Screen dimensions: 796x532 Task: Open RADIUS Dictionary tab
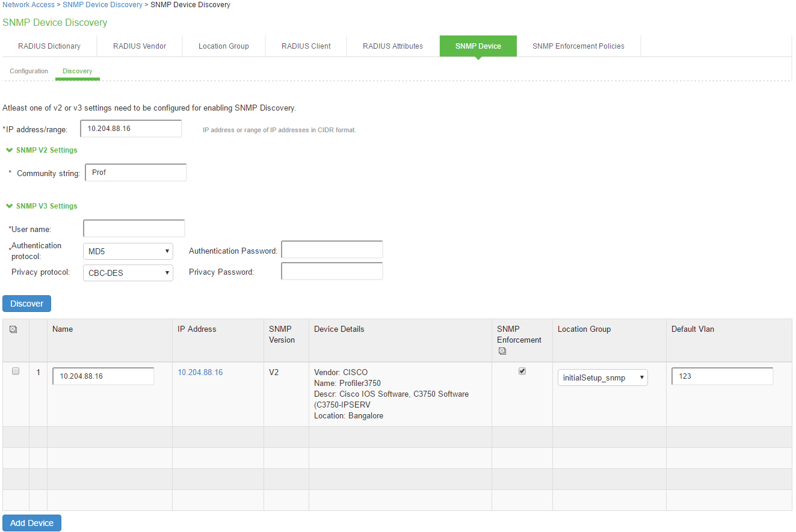coord(49,46)
